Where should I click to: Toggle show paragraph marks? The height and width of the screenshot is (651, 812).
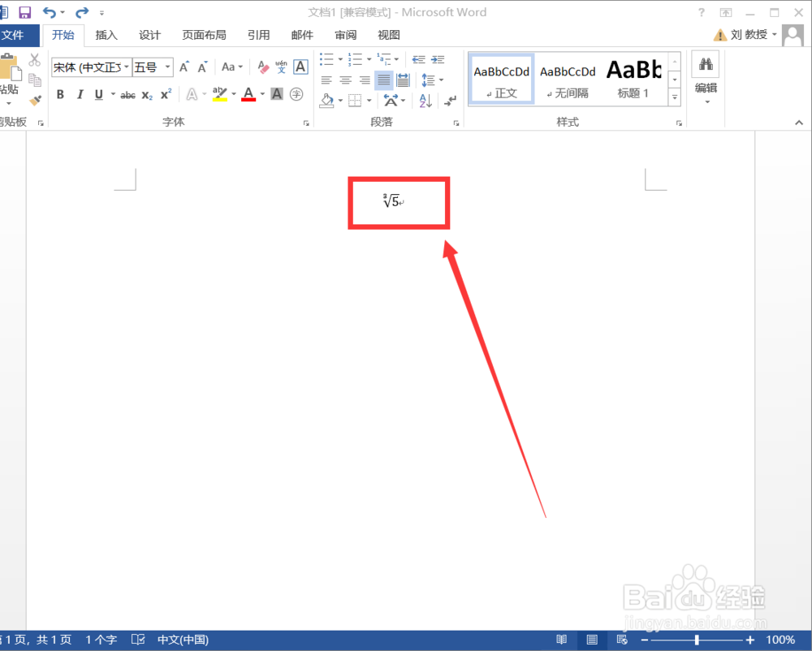coord(450,101)
